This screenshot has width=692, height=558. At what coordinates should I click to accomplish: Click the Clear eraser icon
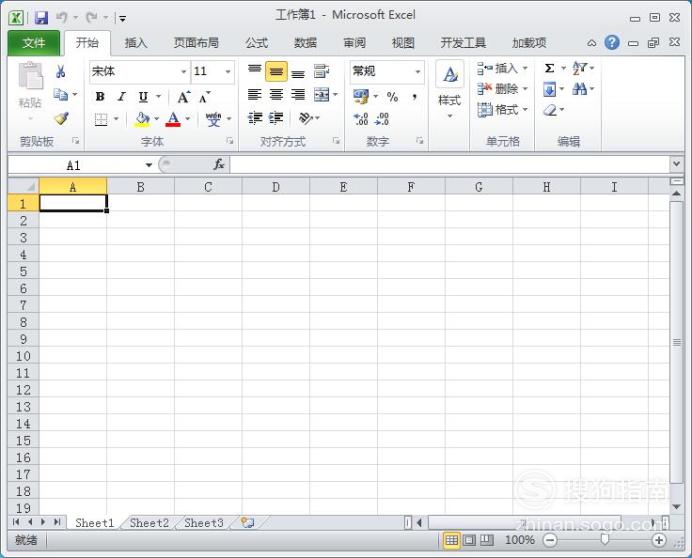pos(550,109)
